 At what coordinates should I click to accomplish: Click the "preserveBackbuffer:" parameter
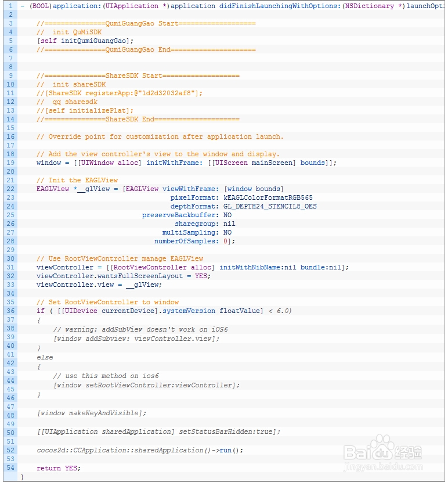[x=180, y=215]
